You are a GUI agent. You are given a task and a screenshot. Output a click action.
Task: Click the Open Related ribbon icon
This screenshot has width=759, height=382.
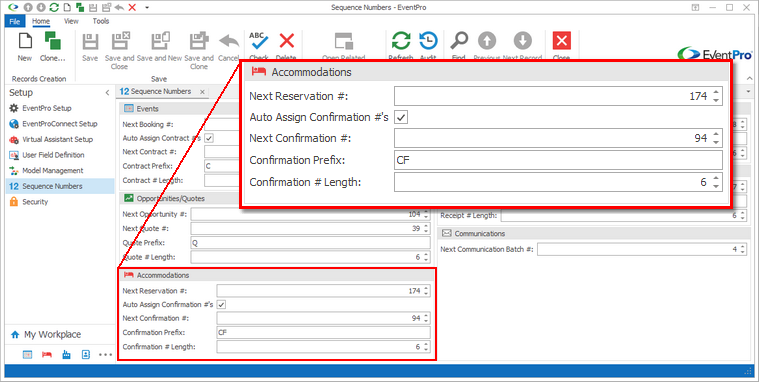tap(344, 41)
